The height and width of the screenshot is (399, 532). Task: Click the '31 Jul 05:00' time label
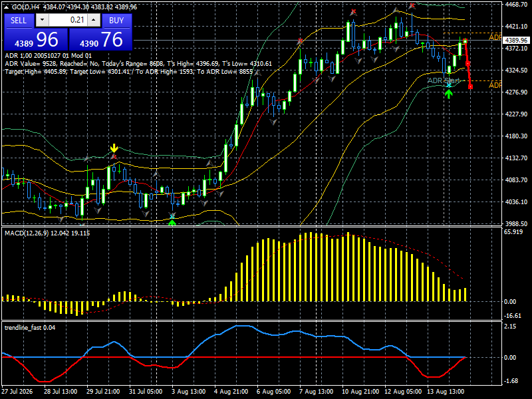tap(146, 391)
